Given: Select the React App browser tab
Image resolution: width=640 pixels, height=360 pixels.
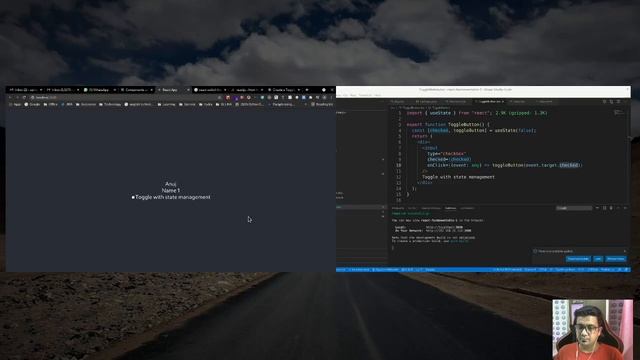Looking at the screenshot, I should tap(173, 90).
